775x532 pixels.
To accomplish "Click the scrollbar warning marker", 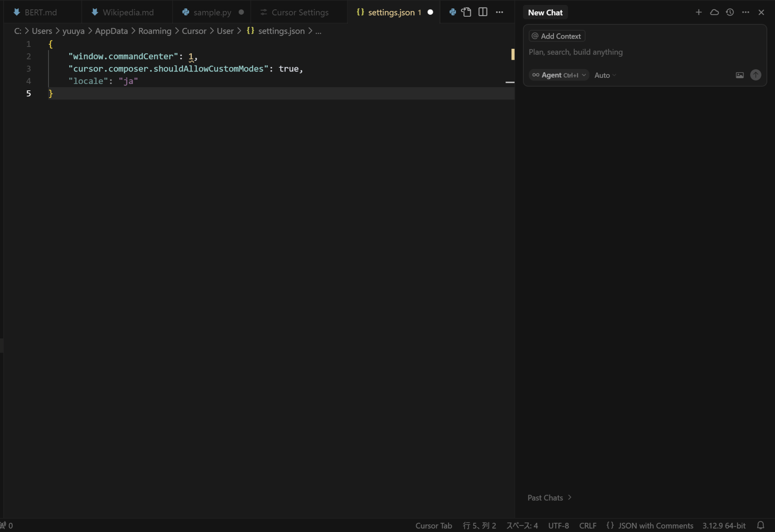I will click(x=513, y=54).
